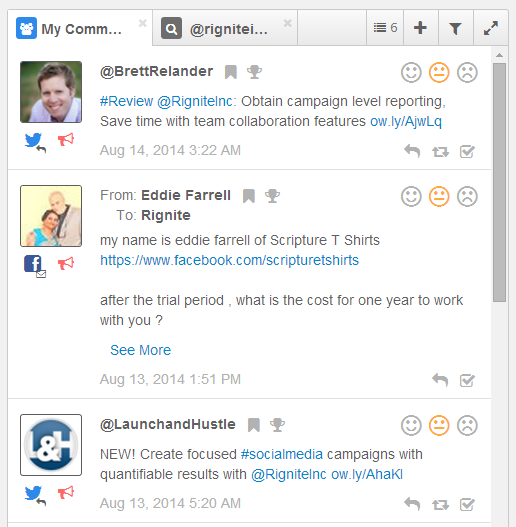Open the stream filter funnel

pyautogui.click(x=455, y=28)
